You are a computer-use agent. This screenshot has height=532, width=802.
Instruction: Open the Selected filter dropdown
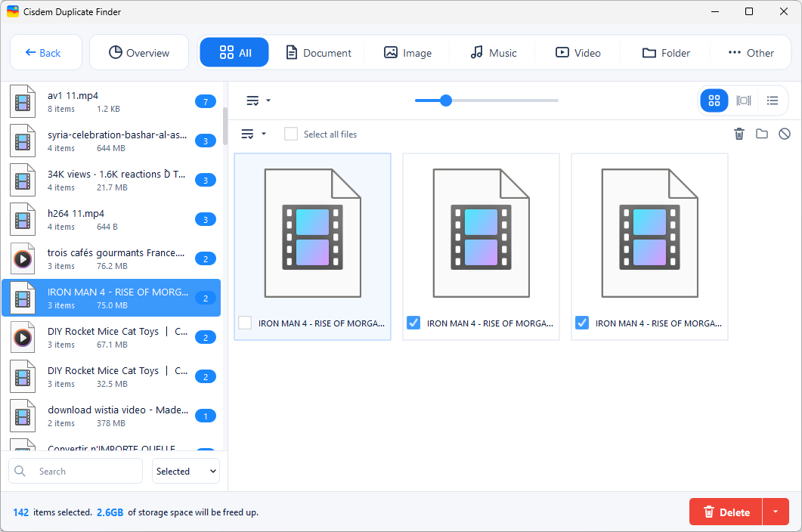click(x=186, y=471)
